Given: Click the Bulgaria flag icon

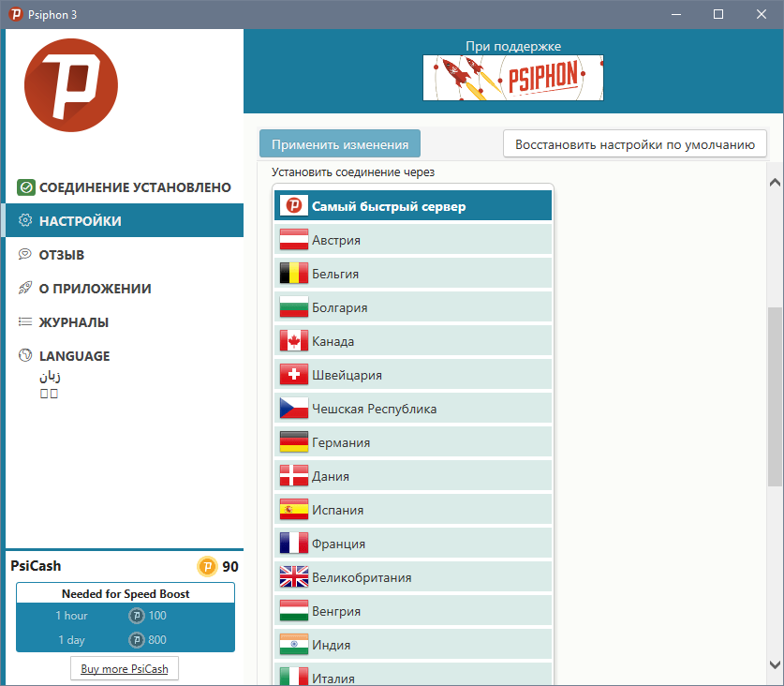Looking at the screenshot, I should click(x=294, y=307).
